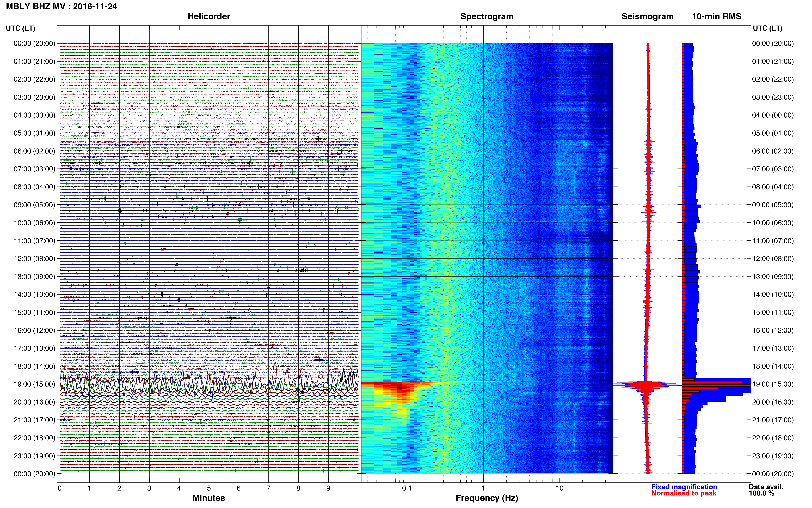Viewport: 812px width, 508px height.
Task: Click the left '06:00 (02:00)' time label
Action: point(34,151)
